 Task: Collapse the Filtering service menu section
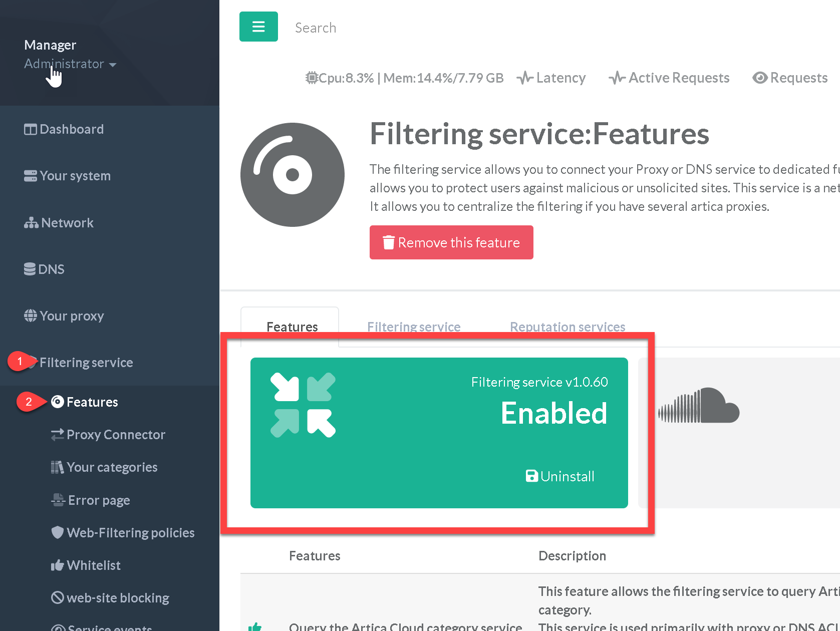(x=86, y=363)
